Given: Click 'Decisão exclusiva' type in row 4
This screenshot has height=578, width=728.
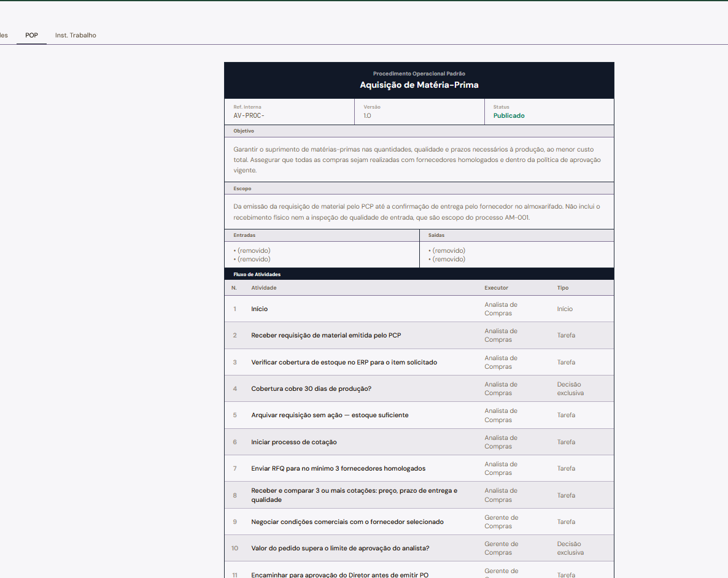Looking at the screenshot, I should (x=571, y=388).
